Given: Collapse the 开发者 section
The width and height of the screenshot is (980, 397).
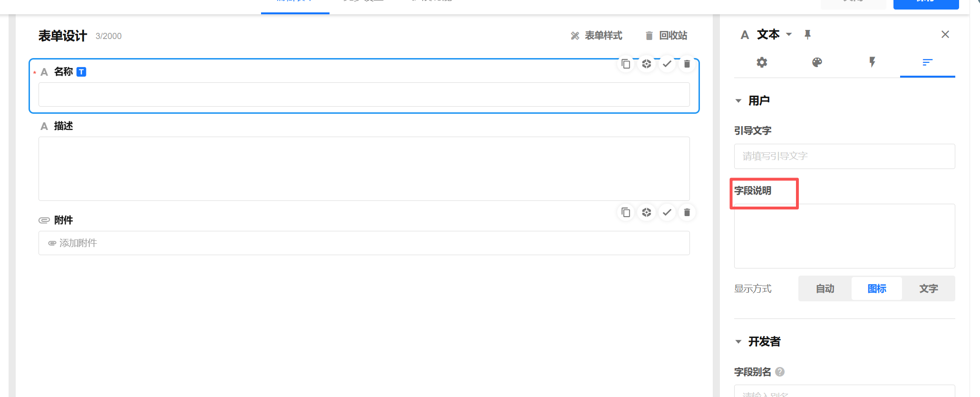Looking at the screenshot, I should tap(738, 342).
